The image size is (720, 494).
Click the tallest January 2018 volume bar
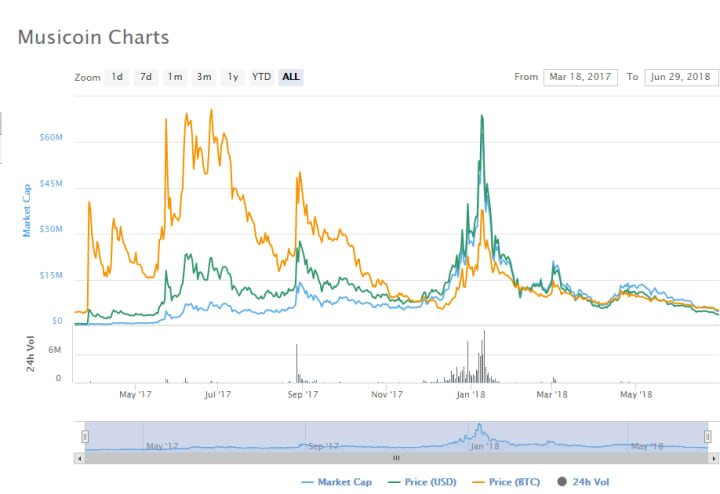click(484, 356)
